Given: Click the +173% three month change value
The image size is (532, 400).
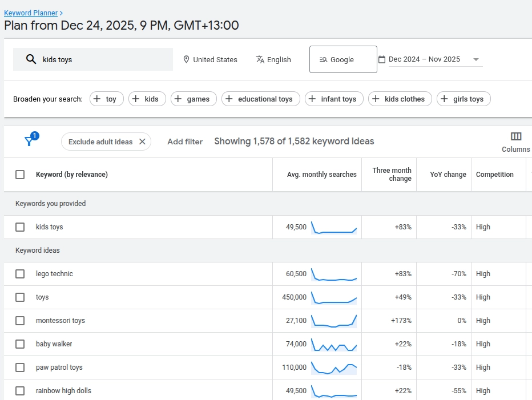Looking at the screenshot, I should click(401, 321).
